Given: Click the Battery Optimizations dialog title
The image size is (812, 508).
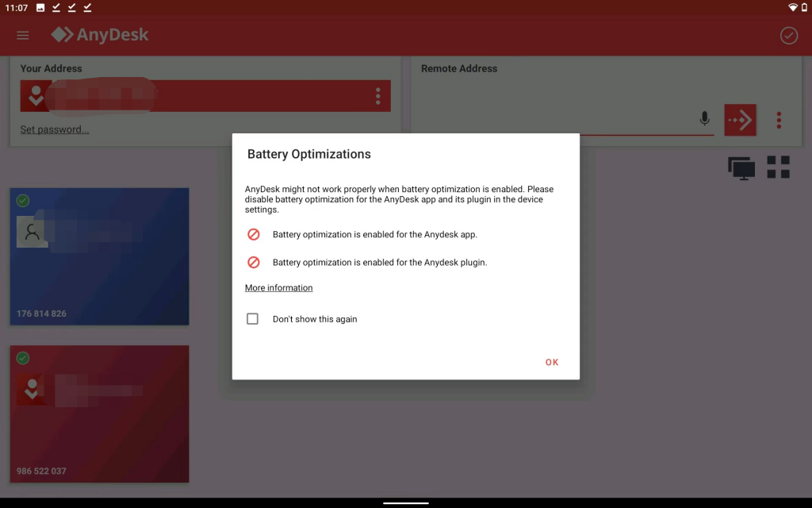Looking at the screenshot, I should (309, 154).
